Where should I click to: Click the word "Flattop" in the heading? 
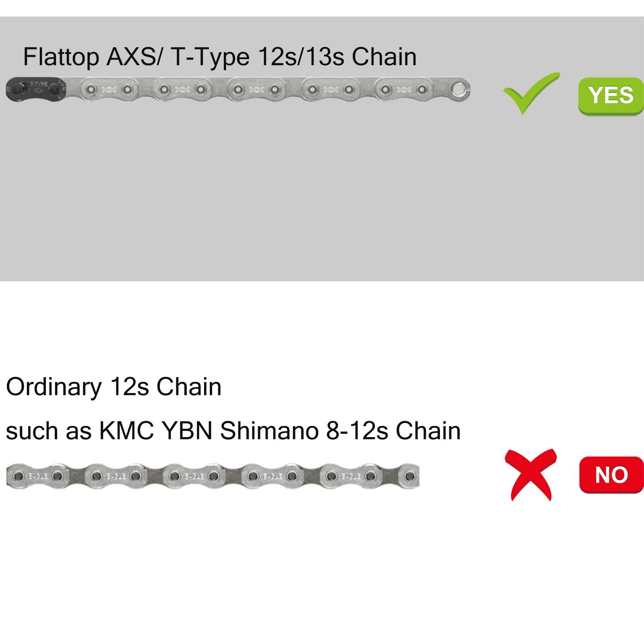pyautogui.click(x=61, y=57)
